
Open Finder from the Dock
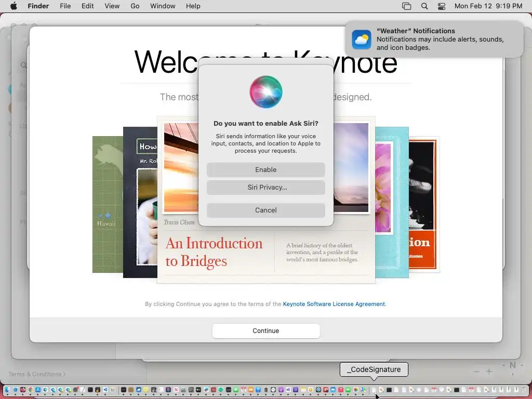coord(7,390)
